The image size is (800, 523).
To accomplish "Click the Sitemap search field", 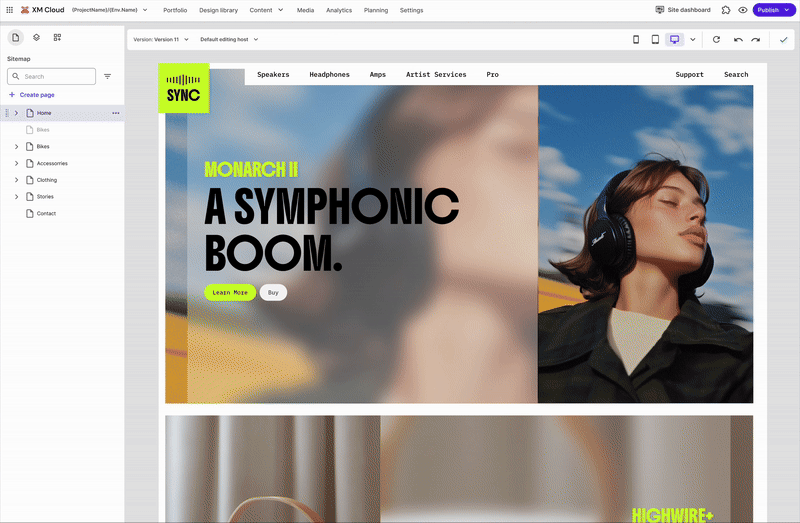I will (52, 76).
